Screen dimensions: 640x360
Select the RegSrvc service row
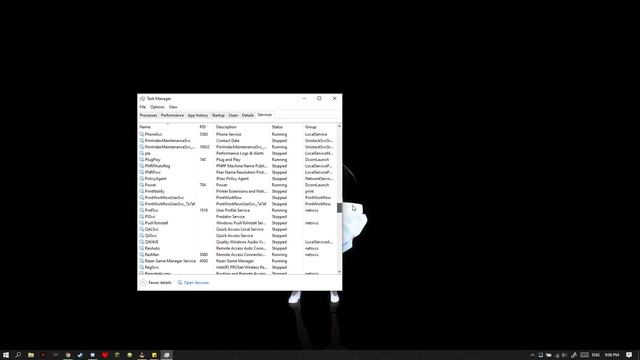238,267
